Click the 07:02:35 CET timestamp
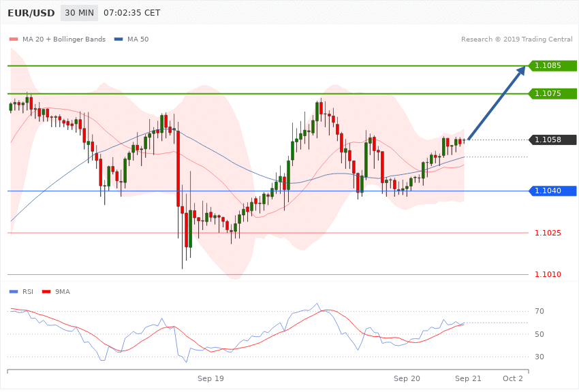 click(132, 13)
